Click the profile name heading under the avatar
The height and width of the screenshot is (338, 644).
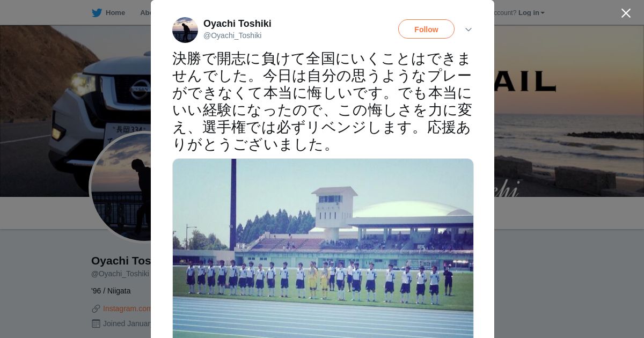coord(121,261)
